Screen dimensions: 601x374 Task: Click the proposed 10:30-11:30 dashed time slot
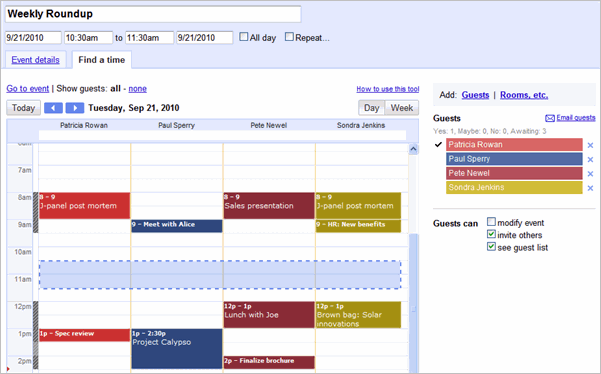[x=220, y=275]
